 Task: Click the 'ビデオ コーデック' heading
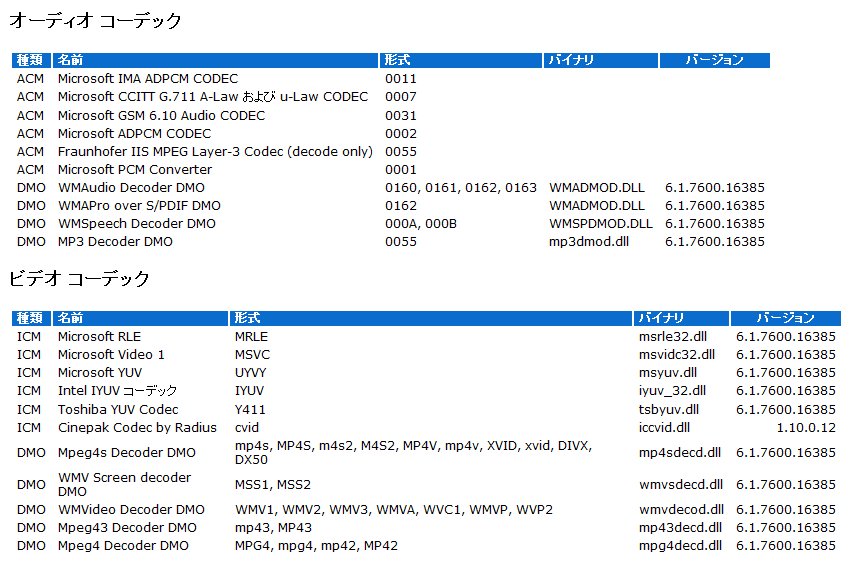click(79, 279)
